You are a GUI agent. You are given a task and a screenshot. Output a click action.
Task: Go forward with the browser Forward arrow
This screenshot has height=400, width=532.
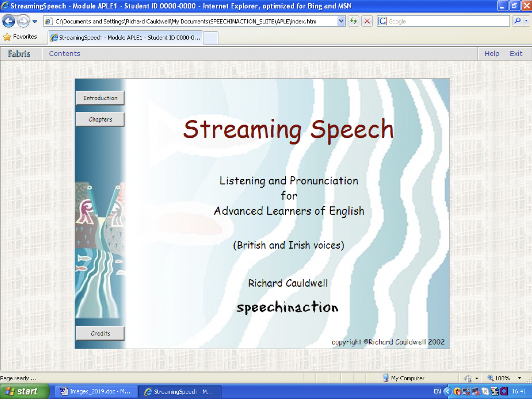pyautogui.click(x=23, y=22)
